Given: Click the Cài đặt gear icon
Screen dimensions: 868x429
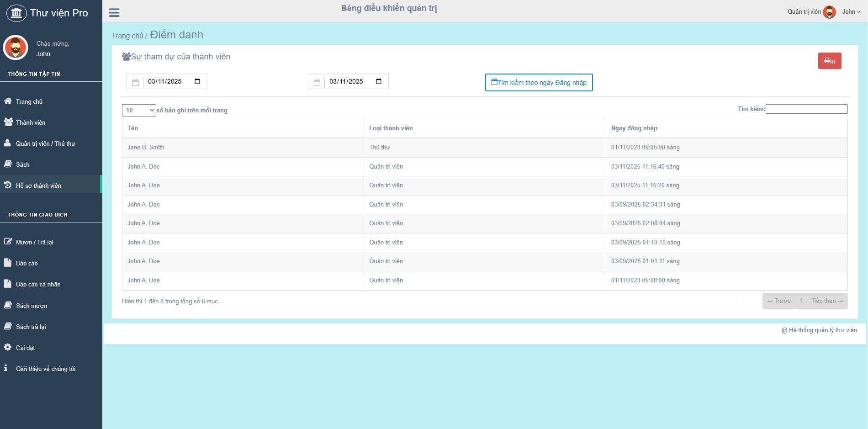Looking at the screenshot, I should pyautogui.click(x=8, y=347).
